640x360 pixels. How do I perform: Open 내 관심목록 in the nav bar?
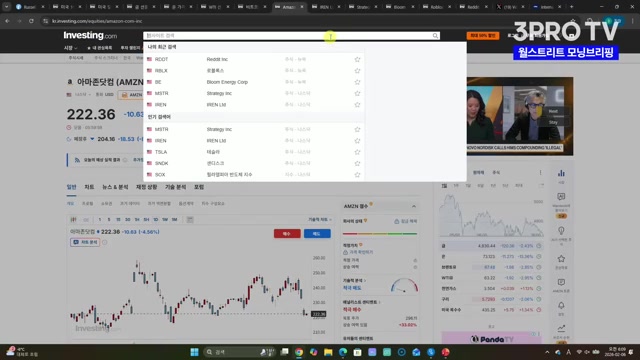(x=100, y=48)
